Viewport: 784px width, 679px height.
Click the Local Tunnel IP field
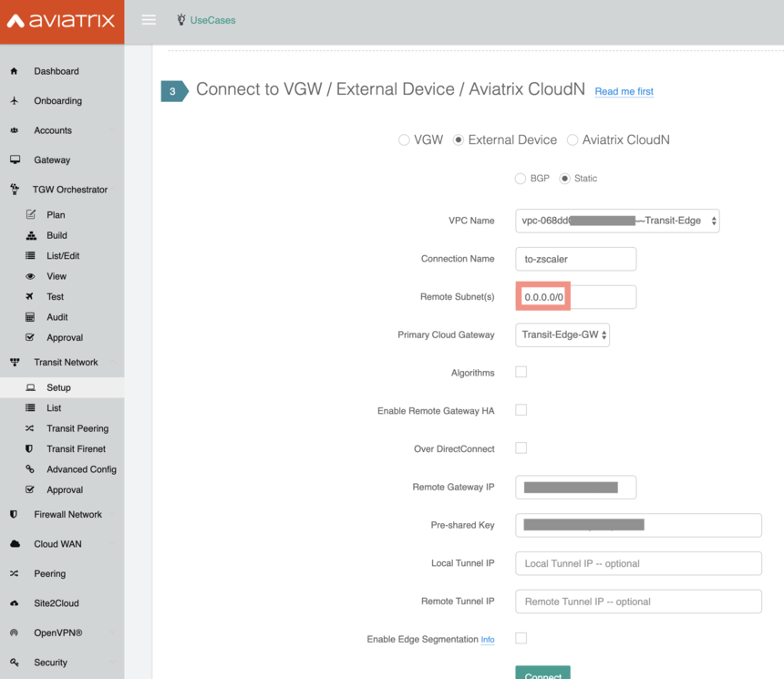point(638,563)
